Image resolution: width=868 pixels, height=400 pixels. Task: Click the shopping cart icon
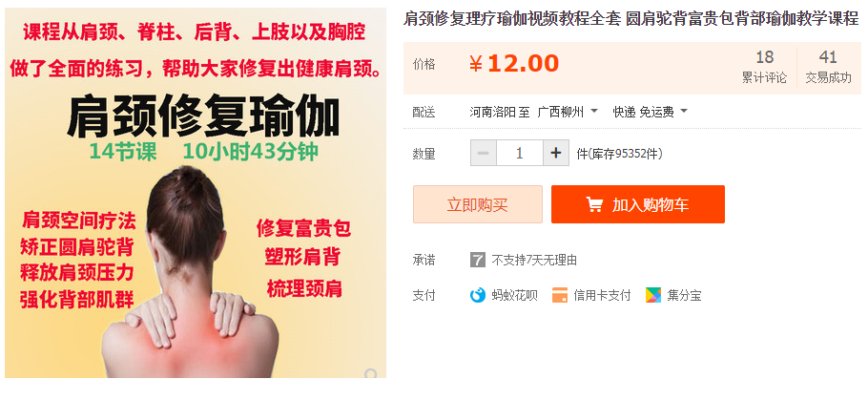[x=594, y=204]
